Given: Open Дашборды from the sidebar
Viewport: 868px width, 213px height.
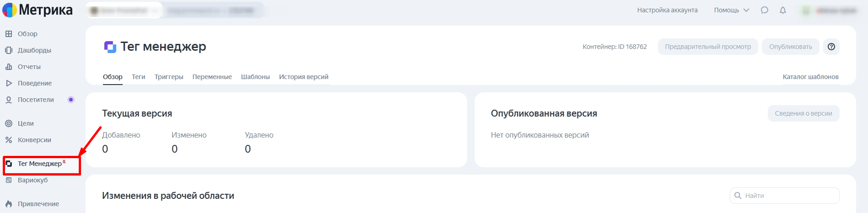Looking at the screenshot, I should [34, 50].
